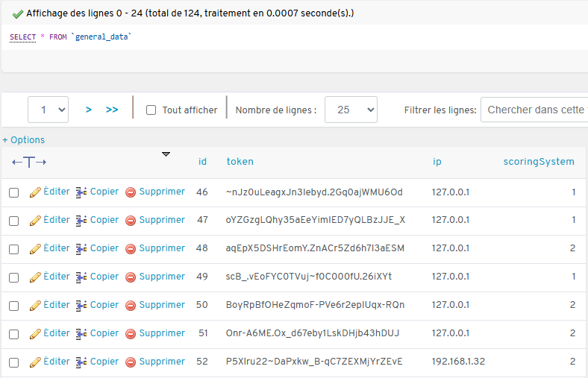Go to the next page arrow
588x378 pixels.
(89, 110)
